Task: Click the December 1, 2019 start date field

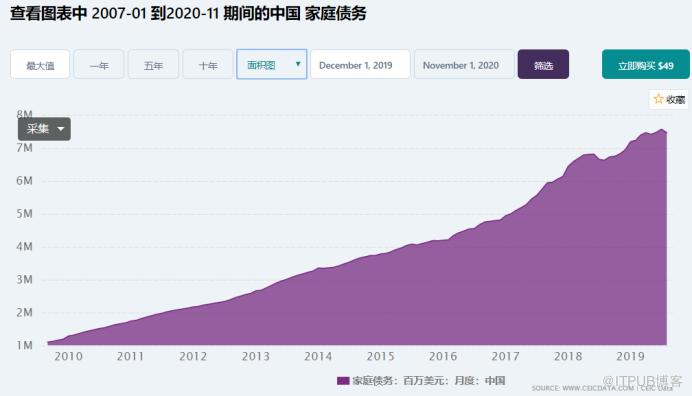Action: [x=360, y=64]
